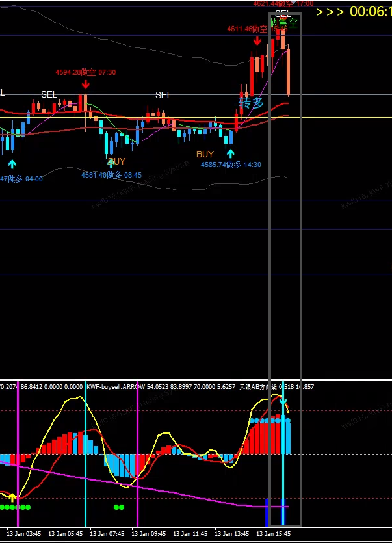392x543 pixels.
Task: Click the '86.8412' indicator value
Action: [31, 386]
